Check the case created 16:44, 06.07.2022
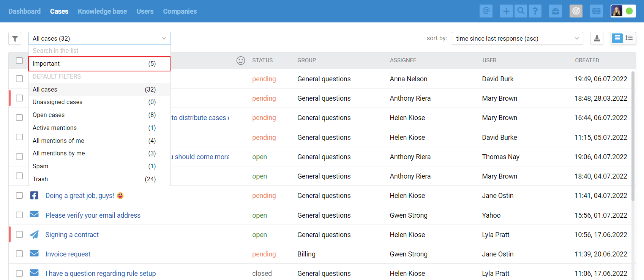 (19, 118)
